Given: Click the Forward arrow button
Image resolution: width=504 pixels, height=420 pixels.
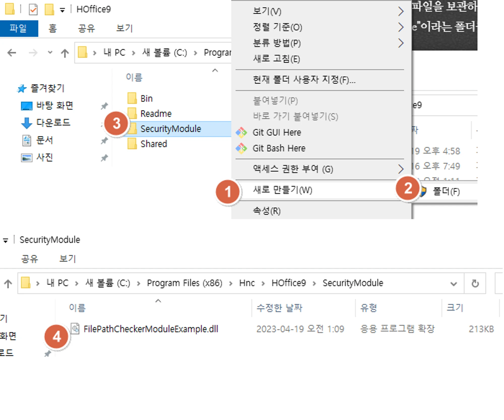Looking at the screenshot, I should [33, 53].
